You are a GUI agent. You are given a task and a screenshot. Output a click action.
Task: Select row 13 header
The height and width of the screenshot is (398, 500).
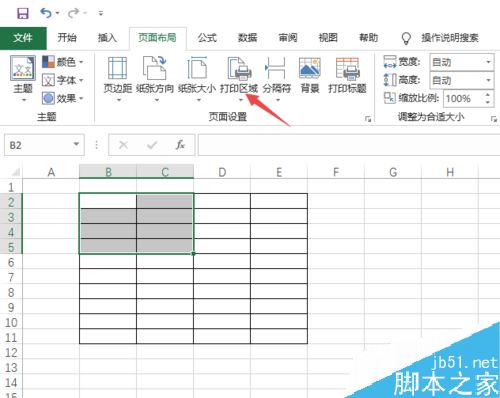coord(11,367)
